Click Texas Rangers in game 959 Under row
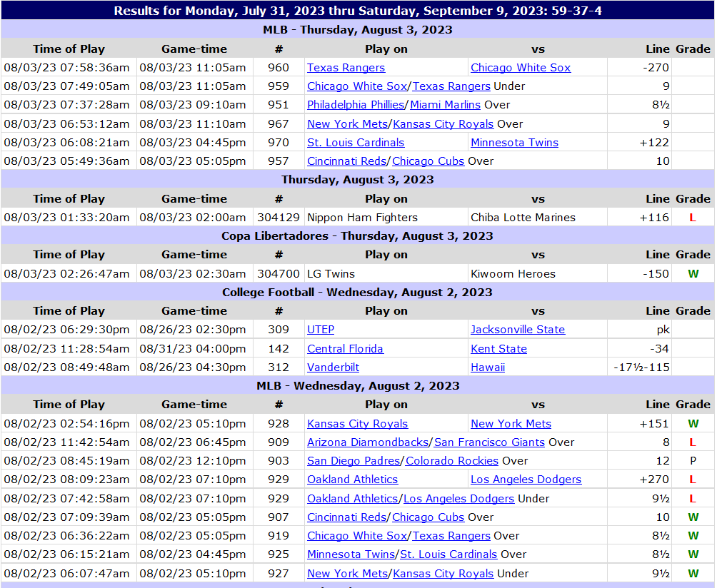Screen dimensions: 722x588 451,86
